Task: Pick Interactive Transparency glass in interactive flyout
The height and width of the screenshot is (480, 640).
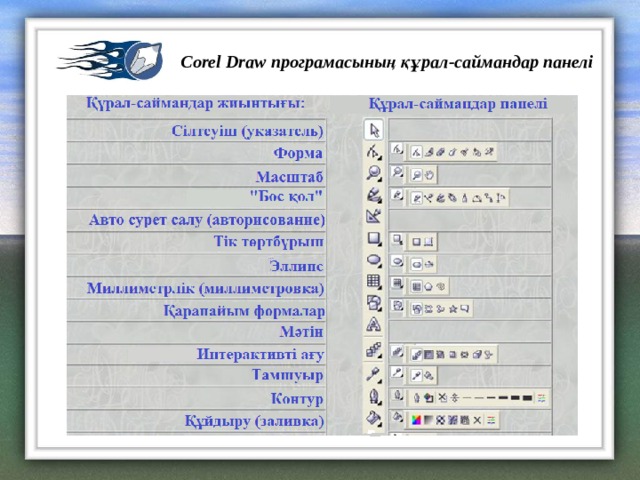Action: [488, 354]
